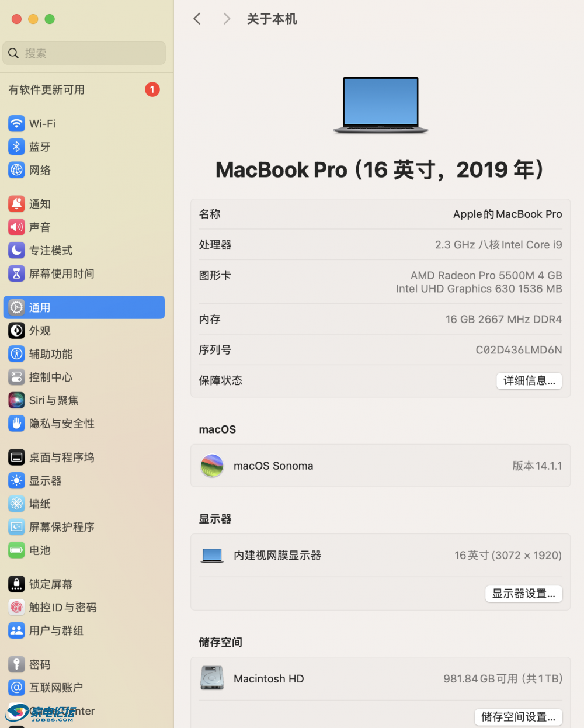
Task: Click the 储存空间设置... button
Action: [519, 717]
